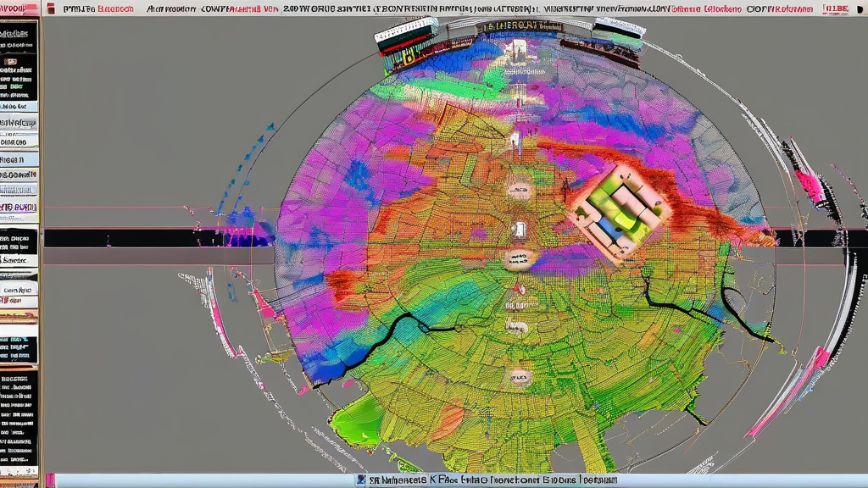Click the labeled task button in the bottom status bar
This screenshot has width=868, height=488.
click(492, 480)
